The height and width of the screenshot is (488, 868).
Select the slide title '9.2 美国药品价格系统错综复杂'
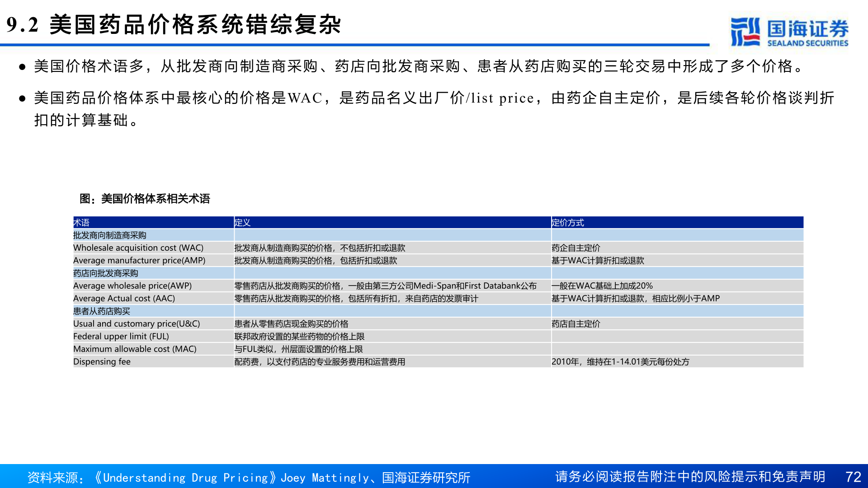[174, 24]
